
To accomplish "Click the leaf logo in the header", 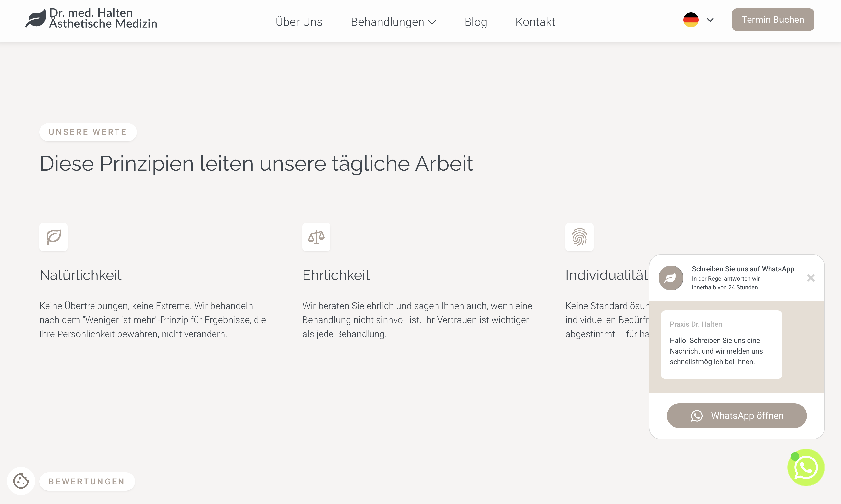I will (36, 19).
